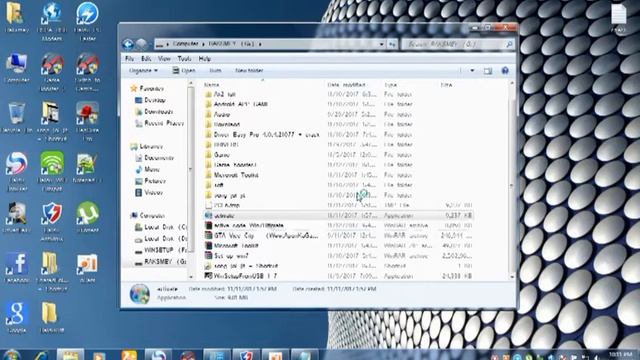Open the change-view dropdown arrow in toolbar
The width and height of the screenshot is (640, 360).
click(472, 71)
